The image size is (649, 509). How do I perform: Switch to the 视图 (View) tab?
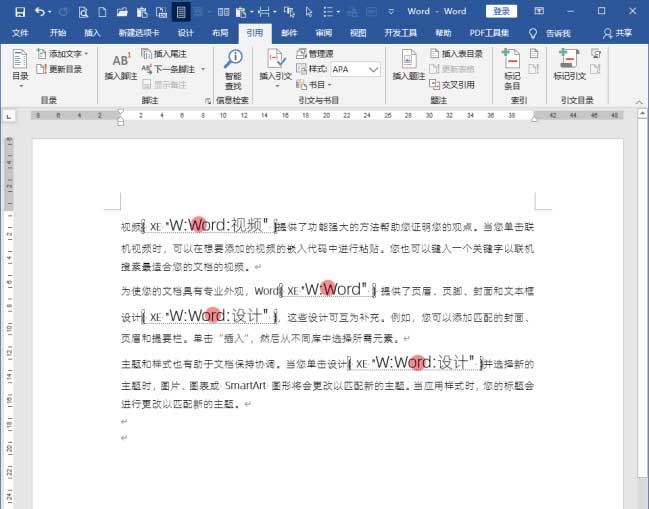(x=358, y=33)
